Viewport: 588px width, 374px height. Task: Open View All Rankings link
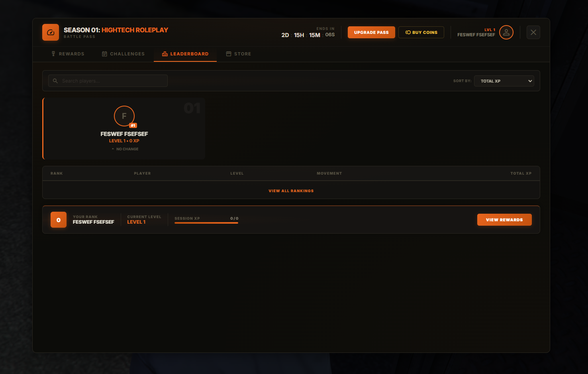click(291, 191)
